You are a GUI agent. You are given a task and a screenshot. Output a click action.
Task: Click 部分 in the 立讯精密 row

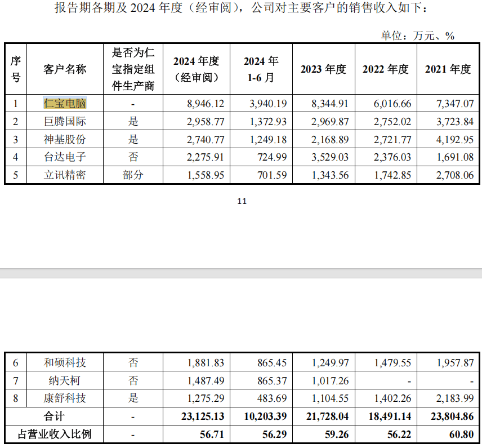pos(133,175)
